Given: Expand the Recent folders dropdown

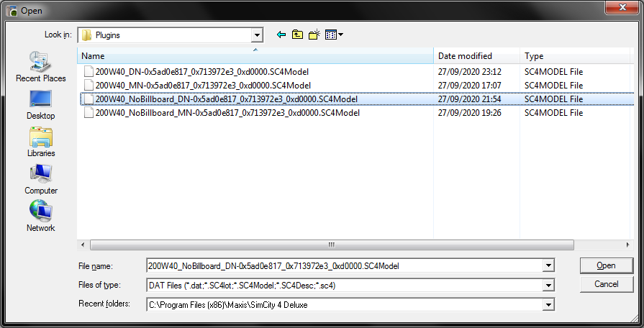Looking at the screenshot, I should click(x=549, y=304).
